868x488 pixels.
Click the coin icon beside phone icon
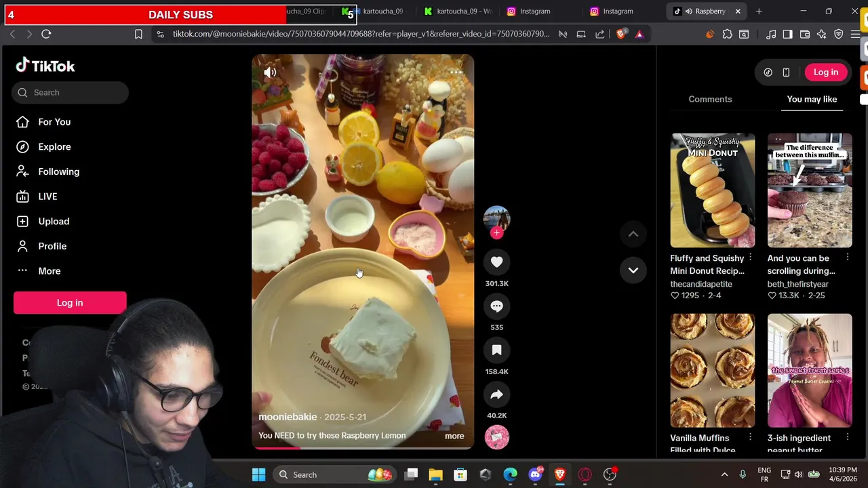click(x=768, y=72)
